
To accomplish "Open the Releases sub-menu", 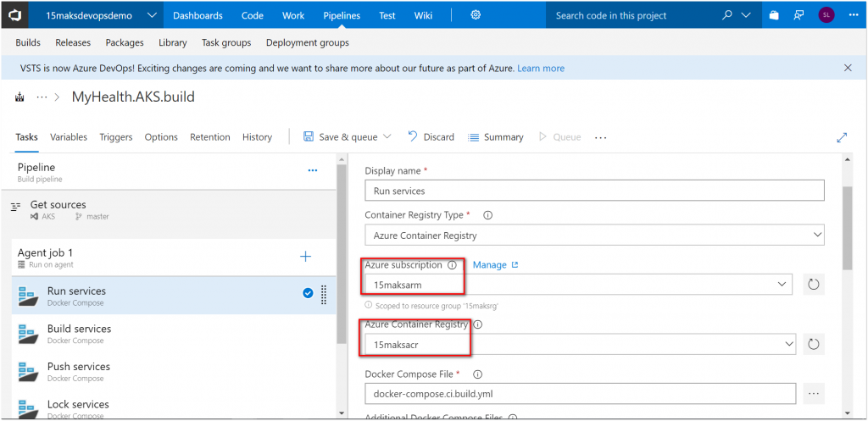I will tap(73, 42).
